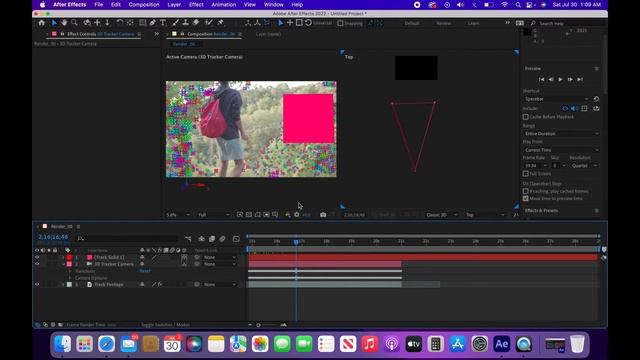640x360 pixels.
Task: Open the preview Resolution Quarter dropdown
Action: pyautogui.click(x=584, y=165)
